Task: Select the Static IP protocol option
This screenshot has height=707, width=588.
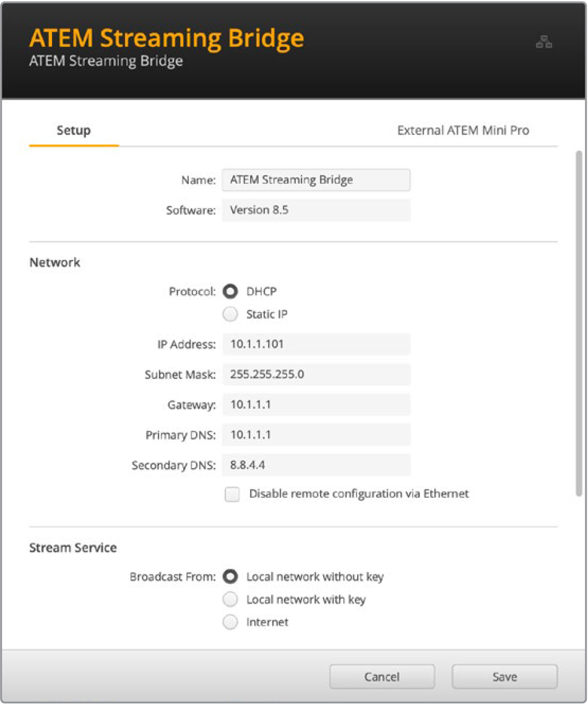Action: coord(231,314)
